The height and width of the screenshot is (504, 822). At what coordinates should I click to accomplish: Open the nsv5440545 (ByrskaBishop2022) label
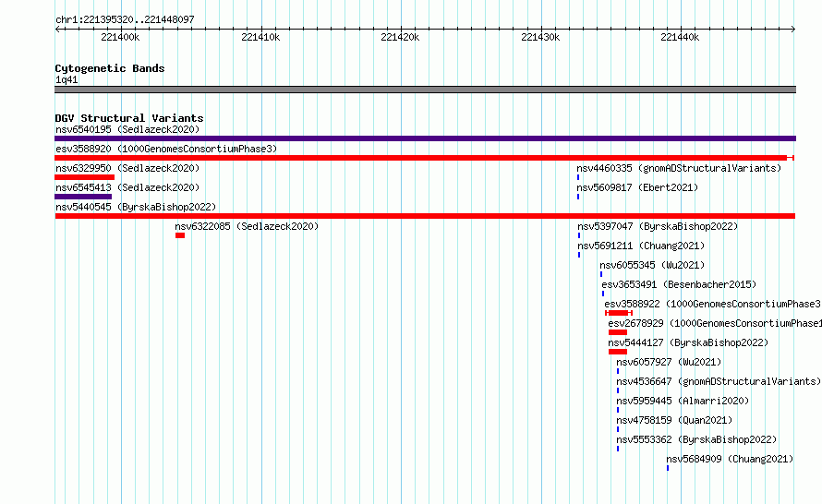point(136,207)
